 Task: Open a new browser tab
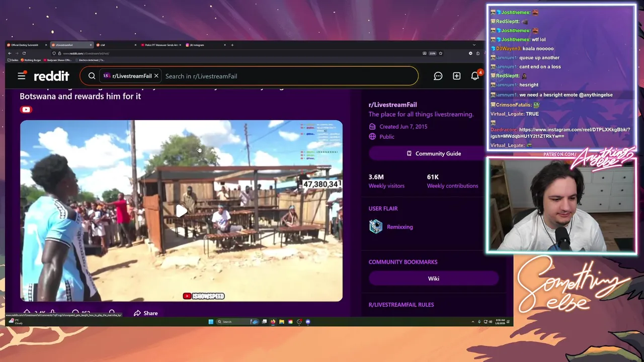tap(232, 45)
